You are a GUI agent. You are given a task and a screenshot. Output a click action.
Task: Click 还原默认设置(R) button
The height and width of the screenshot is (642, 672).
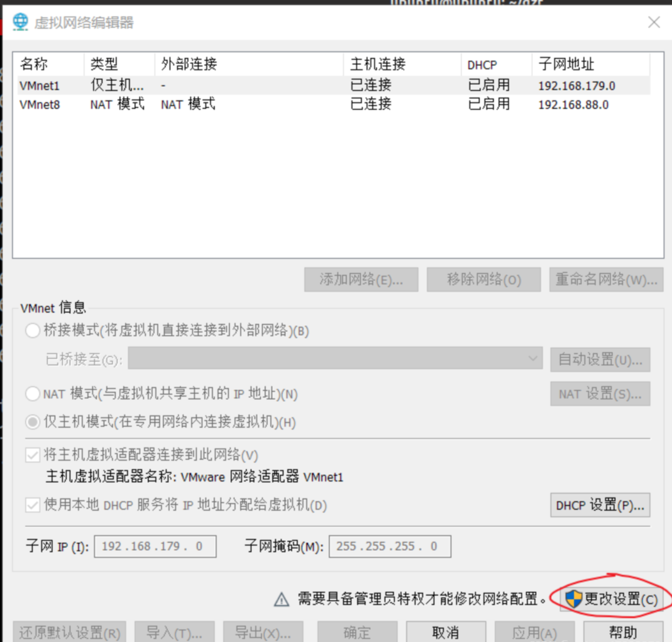click(69, 632)
